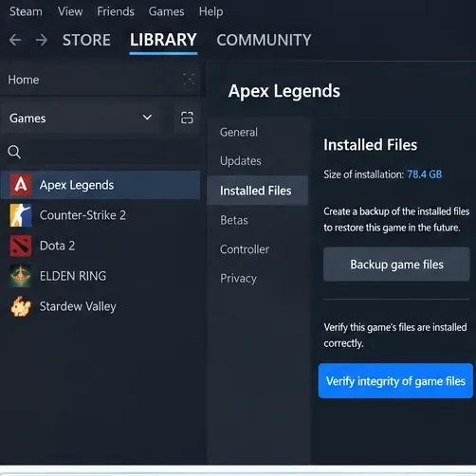Image resolution: width=476 pixels, height=476 pixels.
Task: Select Dota 2 in game list
Action: pos(101,246)
